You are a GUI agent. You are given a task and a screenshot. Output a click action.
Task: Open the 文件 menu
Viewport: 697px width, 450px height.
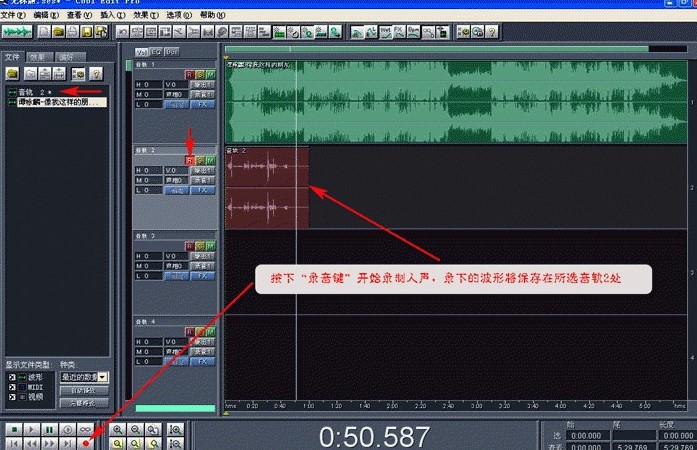point(13,15)
